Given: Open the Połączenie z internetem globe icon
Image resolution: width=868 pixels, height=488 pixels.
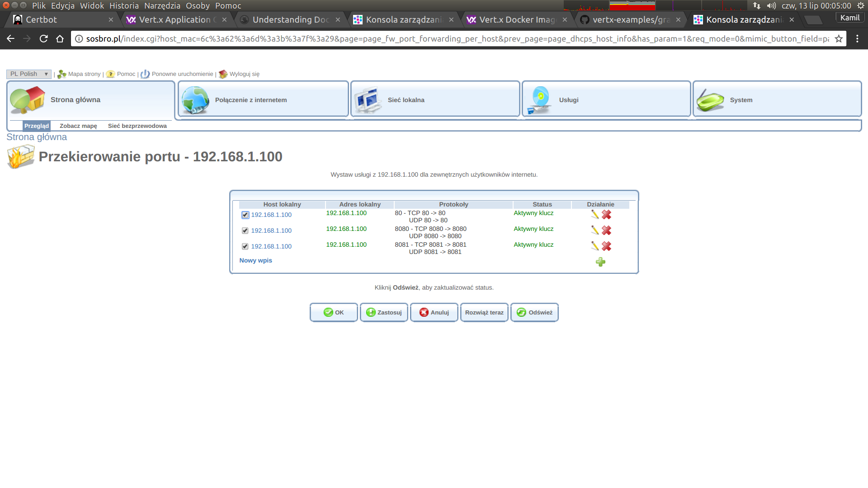Looking at the screenshot, I should pyautogui.click(x=195, y=100).
